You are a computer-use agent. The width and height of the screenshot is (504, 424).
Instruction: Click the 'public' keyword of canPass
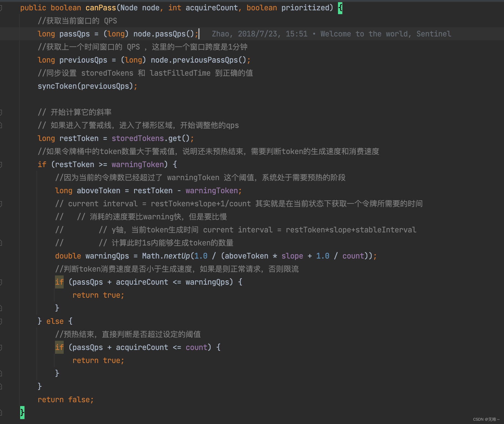coord(33,8)
